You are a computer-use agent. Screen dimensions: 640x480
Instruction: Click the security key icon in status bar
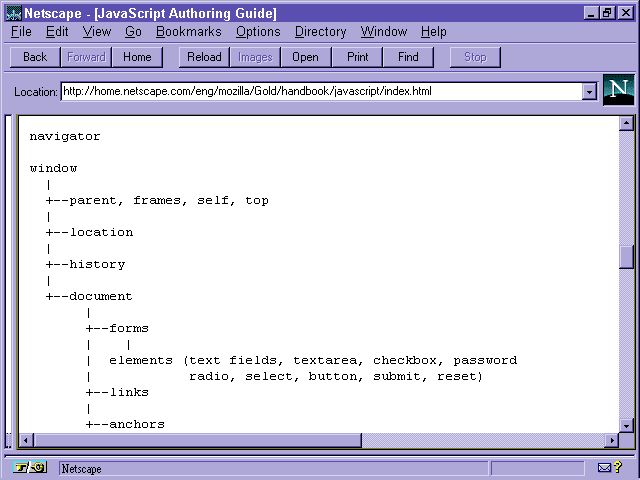pyautogui.click(x=30, y=467)
